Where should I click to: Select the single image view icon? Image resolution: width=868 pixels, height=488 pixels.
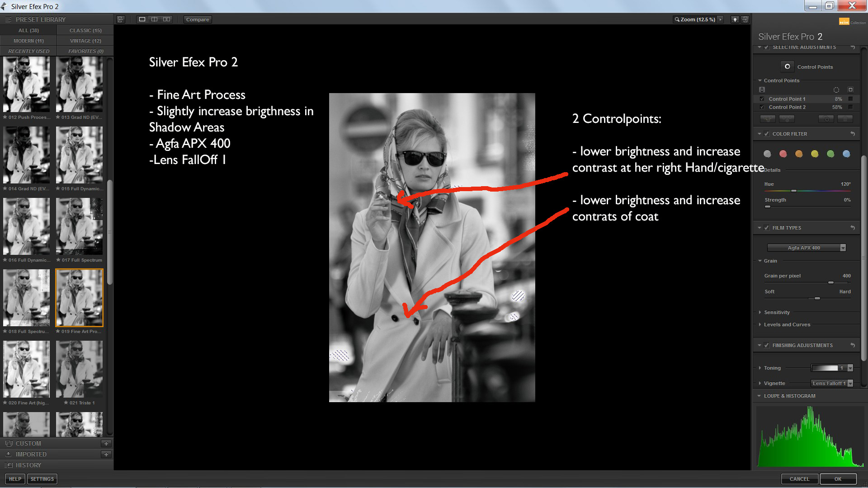pos(142,19)
